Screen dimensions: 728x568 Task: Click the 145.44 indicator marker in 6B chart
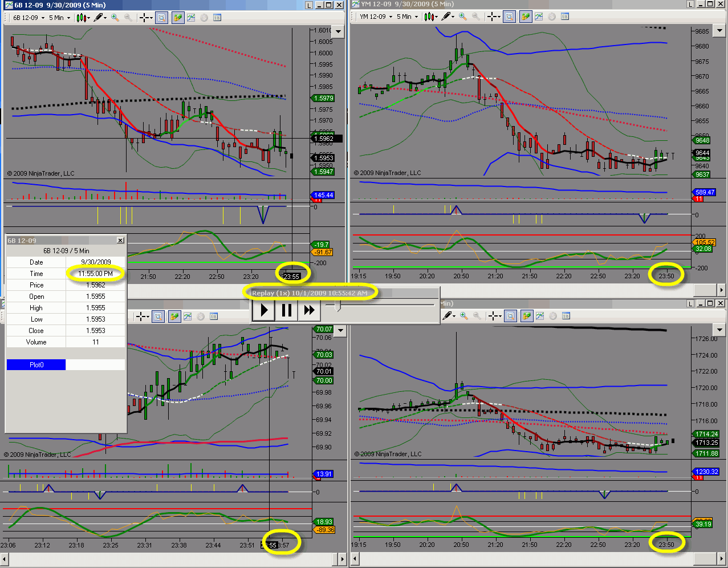323,195
